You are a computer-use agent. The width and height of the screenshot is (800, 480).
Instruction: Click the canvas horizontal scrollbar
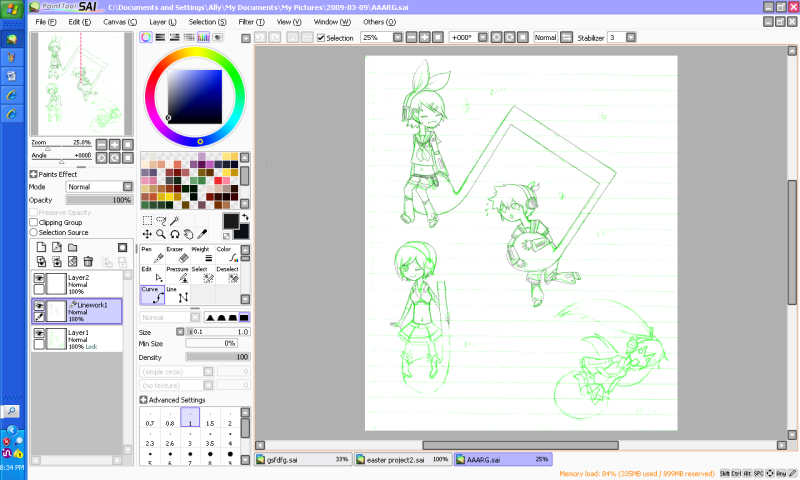click(x=520, y=445)
